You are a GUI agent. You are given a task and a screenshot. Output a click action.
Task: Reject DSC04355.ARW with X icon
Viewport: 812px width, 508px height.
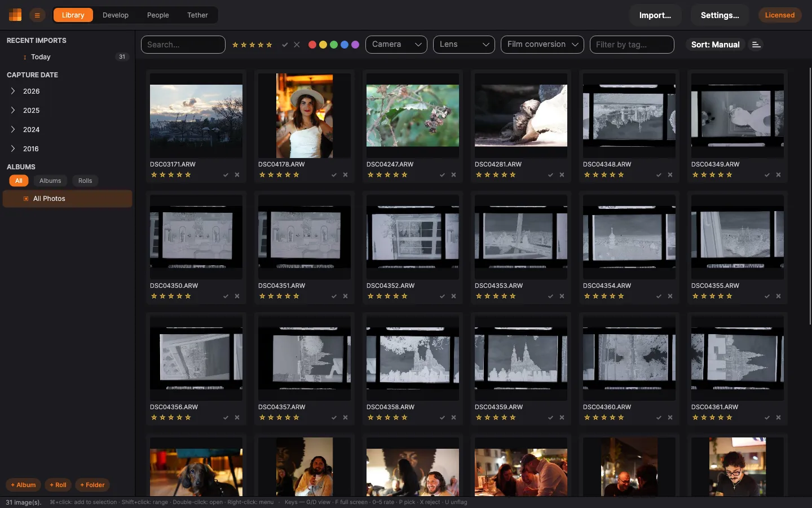click(778, 296)
